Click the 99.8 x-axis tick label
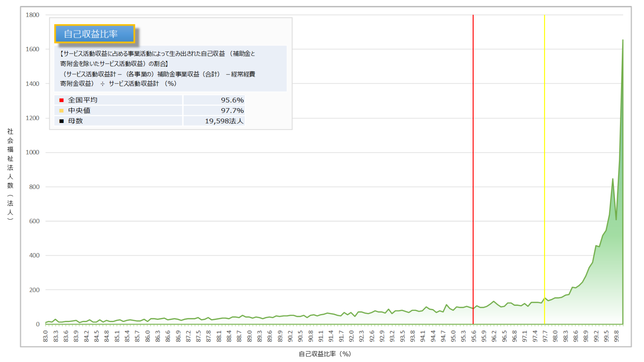 coord(616,336)
